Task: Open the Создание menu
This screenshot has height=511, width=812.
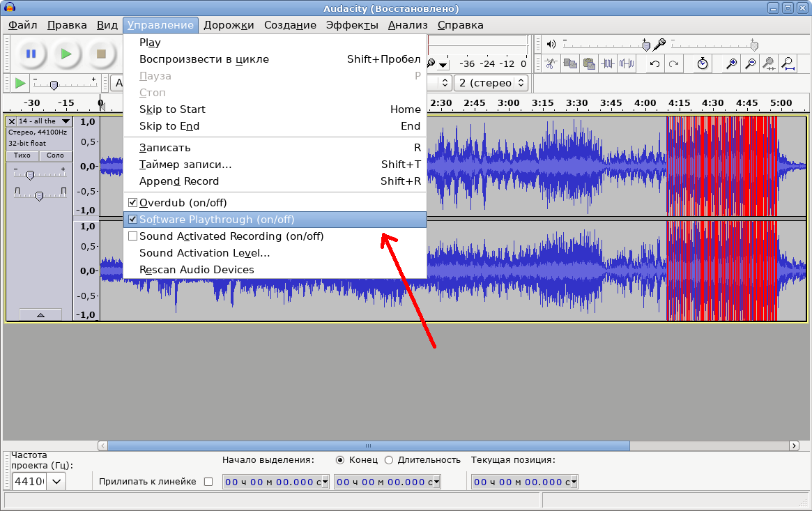Action: point(290,25)
